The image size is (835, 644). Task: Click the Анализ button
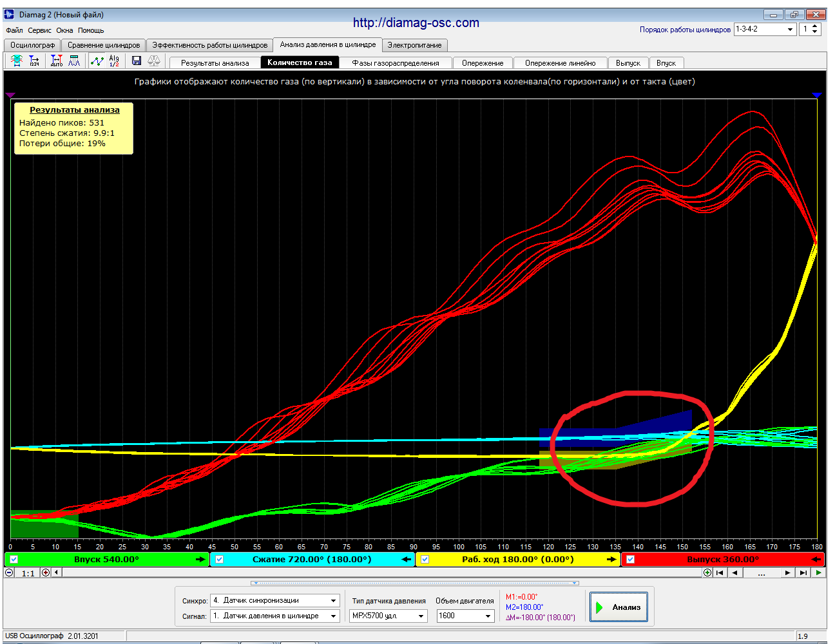point(619,607)
